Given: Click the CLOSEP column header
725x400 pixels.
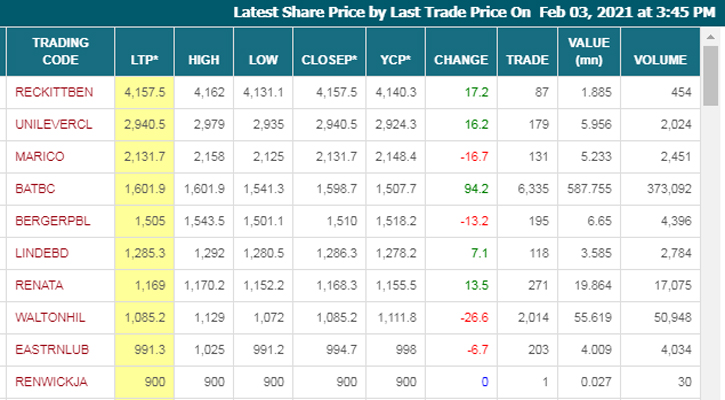Looking at the screenshot, I should click(328, 59).
